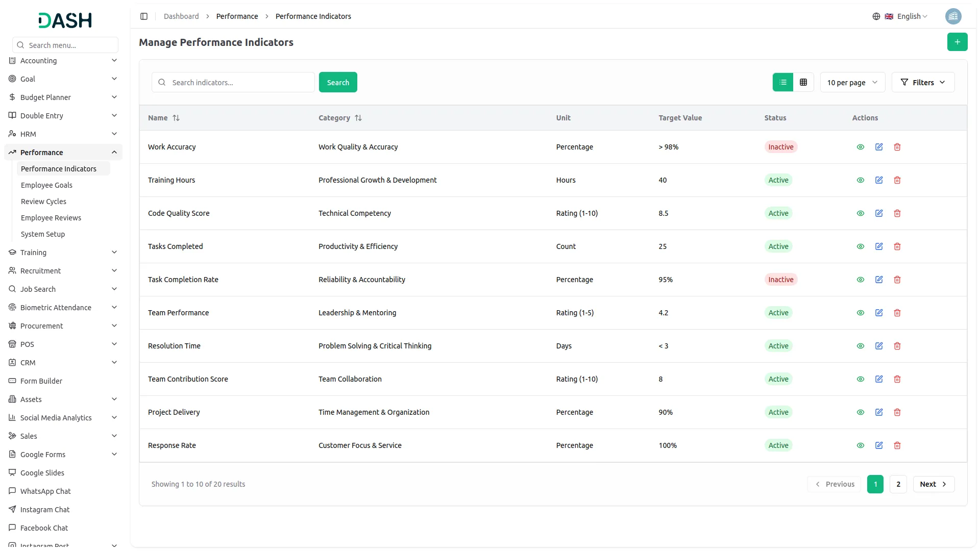The image size is (980, 551).
Task: Toggle the sidebar collapse icon
Action: click(x=144, y=16)
